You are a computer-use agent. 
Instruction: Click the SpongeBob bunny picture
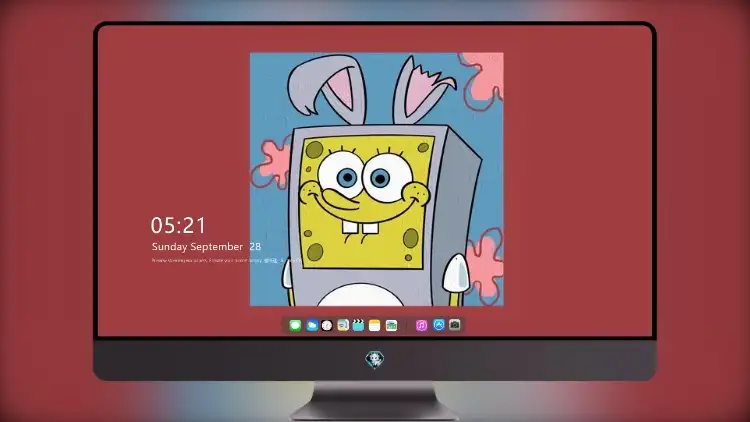[376, 179]
